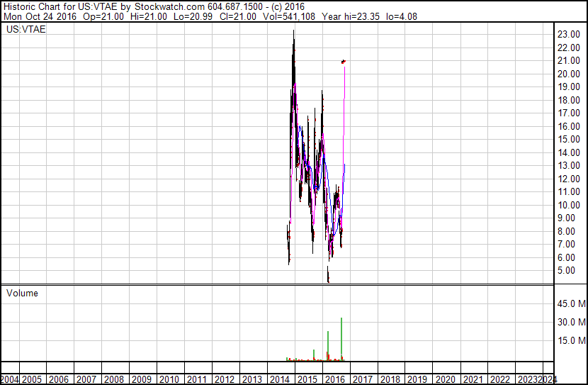
Task: Click the 2018 year label on time axis
Action: coord(390,379)
